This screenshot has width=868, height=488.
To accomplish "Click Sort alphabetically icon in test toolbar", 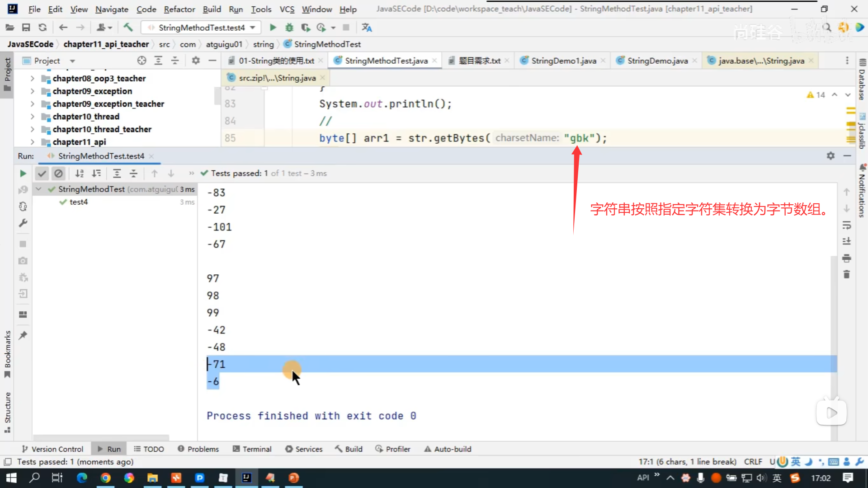I will tap(79, 174).
